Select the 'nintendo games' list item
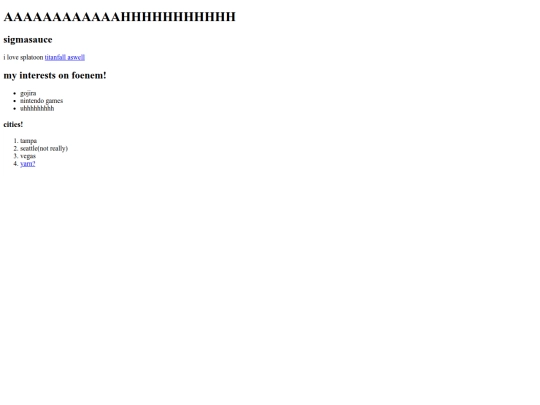Screen dimensions: 540x405 pyautogui.click(x=41, y=101)
